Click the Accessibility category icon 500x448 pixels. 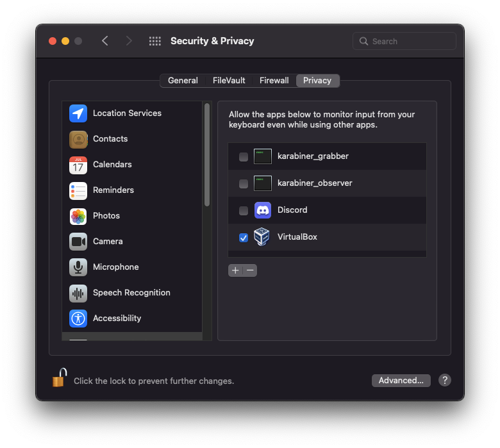[78, 319]
